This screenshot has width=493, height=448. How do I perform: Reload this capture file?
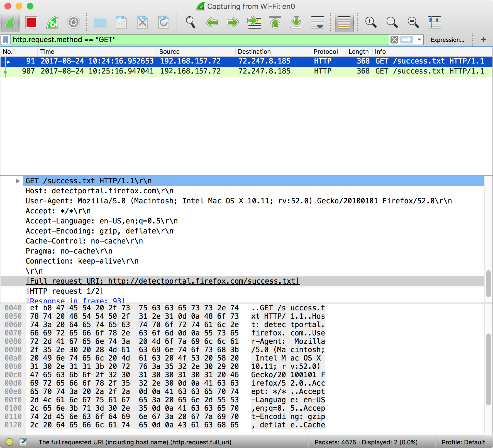164,22
